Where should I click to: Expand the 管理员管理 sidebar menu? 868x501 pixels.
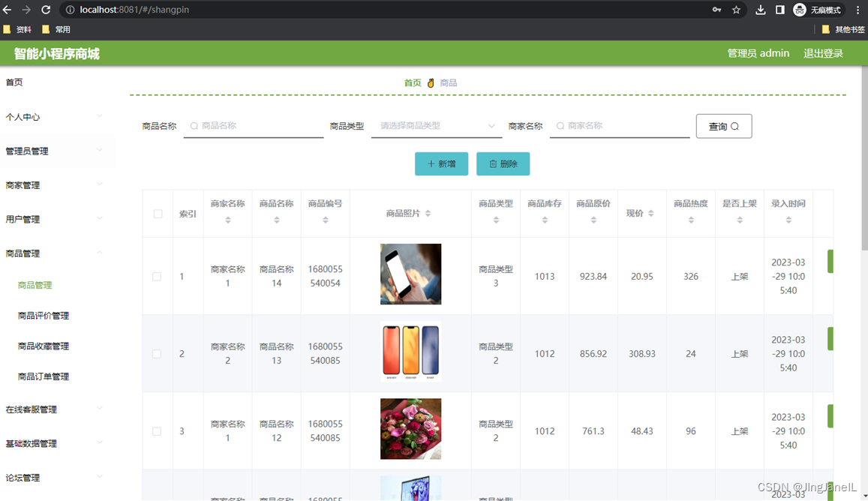point(58,151)
